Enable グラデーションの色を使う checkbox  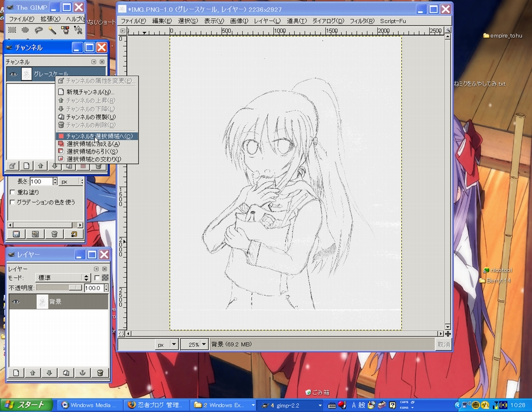click(x=12, y=202)
